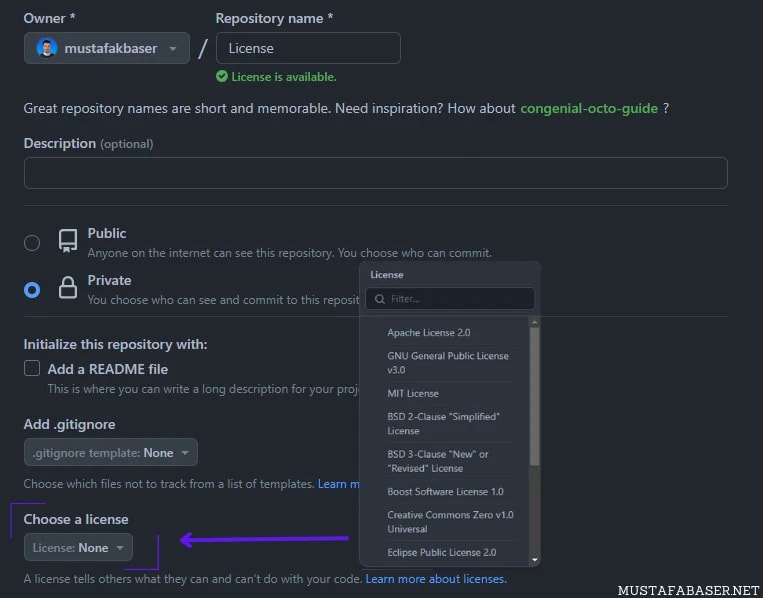Enable Add a README file checkbox
Image resolution: width=763 pixels, height=598 pixels.
point(32,368)
